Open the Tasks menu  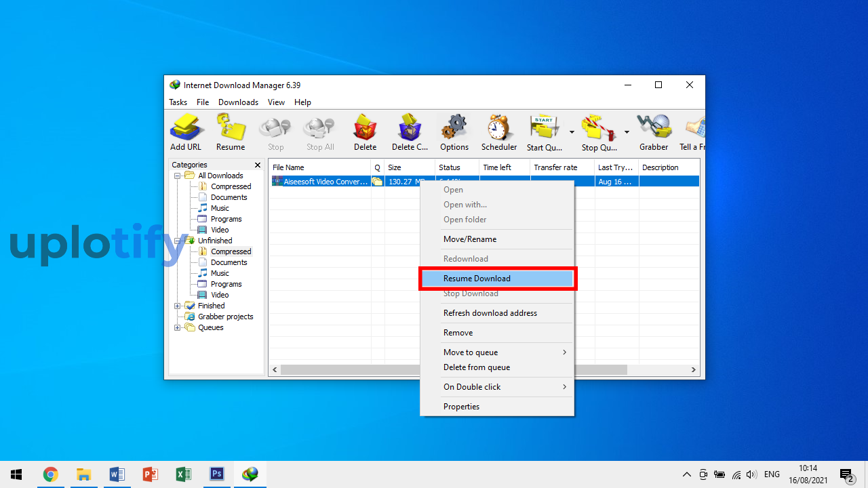point(178,102)
